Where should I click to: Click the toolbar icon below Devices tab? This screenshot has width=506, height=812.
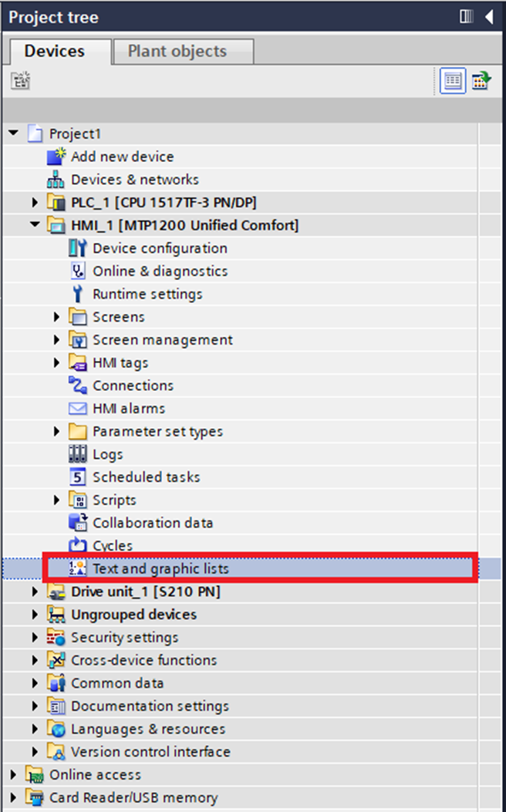pyautogui.click(x=21, y=81)
